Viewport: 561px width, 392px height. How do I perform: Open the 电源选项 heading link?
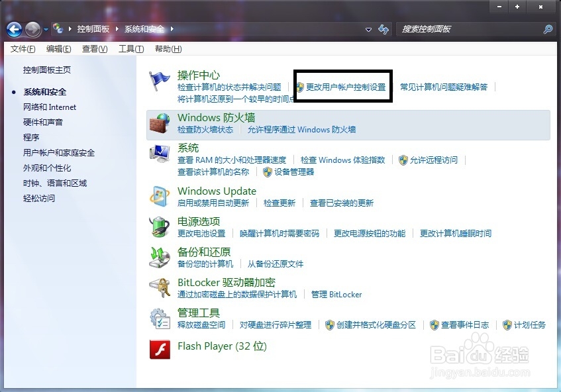(199, 221)
